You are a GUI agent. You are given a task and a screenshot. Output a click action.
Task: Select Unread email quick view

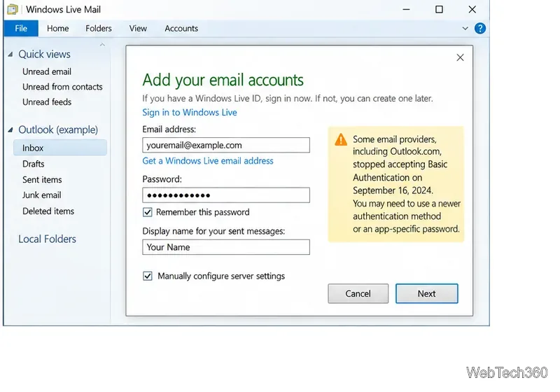tap(47, 72)
